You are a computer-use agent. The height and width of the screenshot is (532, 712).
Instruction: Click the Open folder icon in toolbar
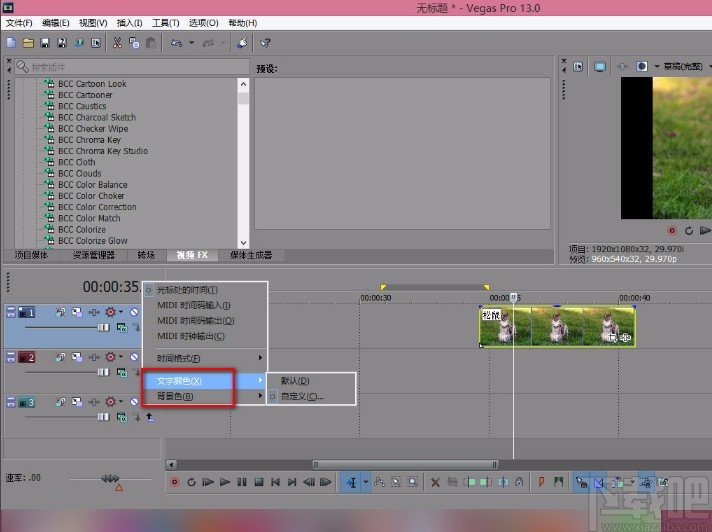28,43
